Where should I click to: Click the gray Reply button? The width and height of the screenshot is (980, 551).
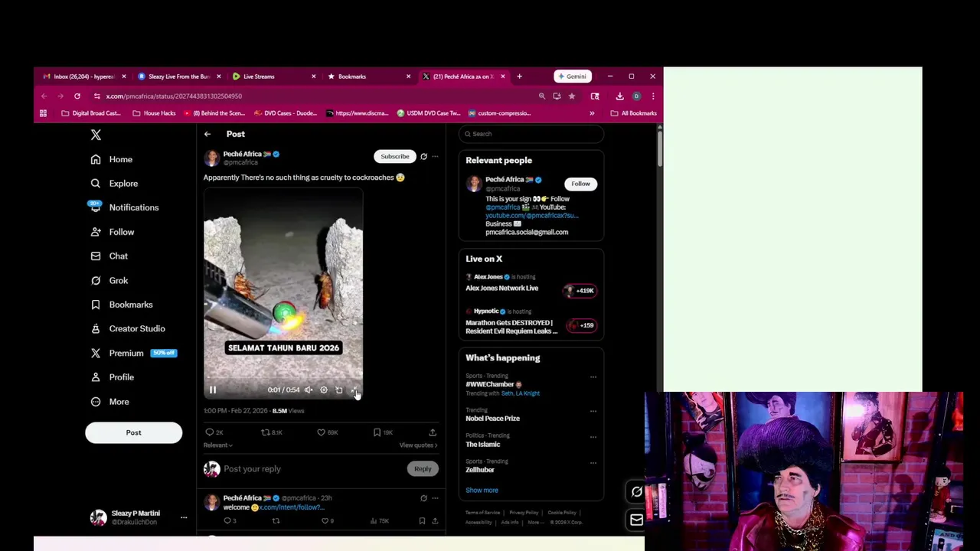point(423,469)
